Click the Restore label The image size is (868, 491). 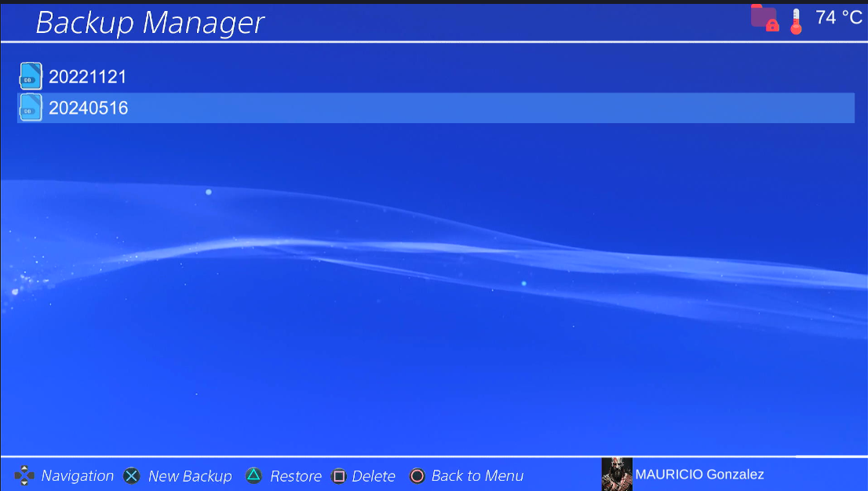(295, 476)
